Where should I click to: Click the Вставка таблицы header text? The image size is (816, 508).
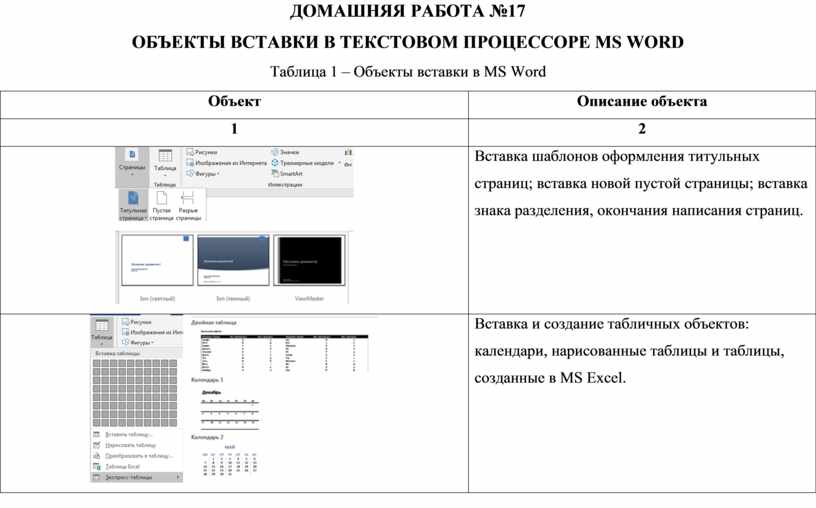[x=117, y=353]
